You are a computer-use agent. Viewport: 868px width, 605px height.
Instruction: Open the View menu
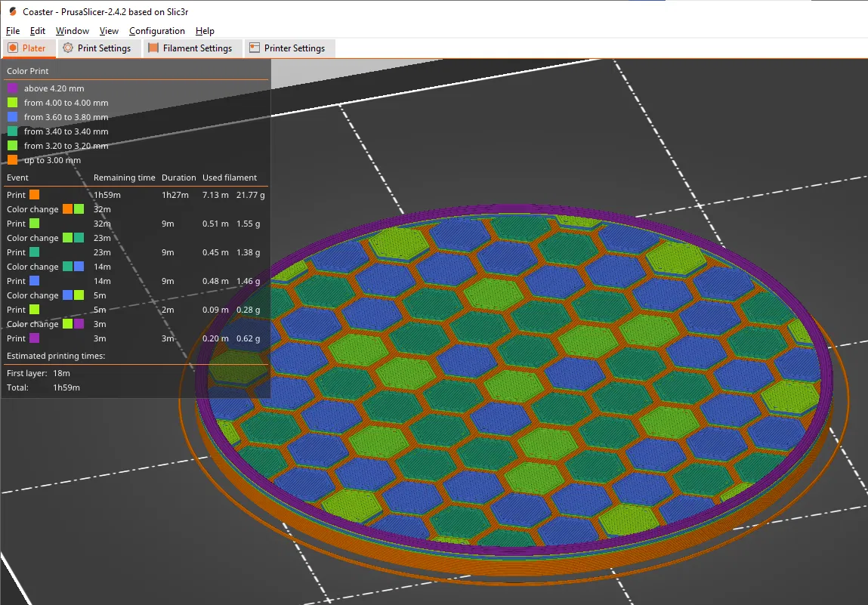click(109, 31)
